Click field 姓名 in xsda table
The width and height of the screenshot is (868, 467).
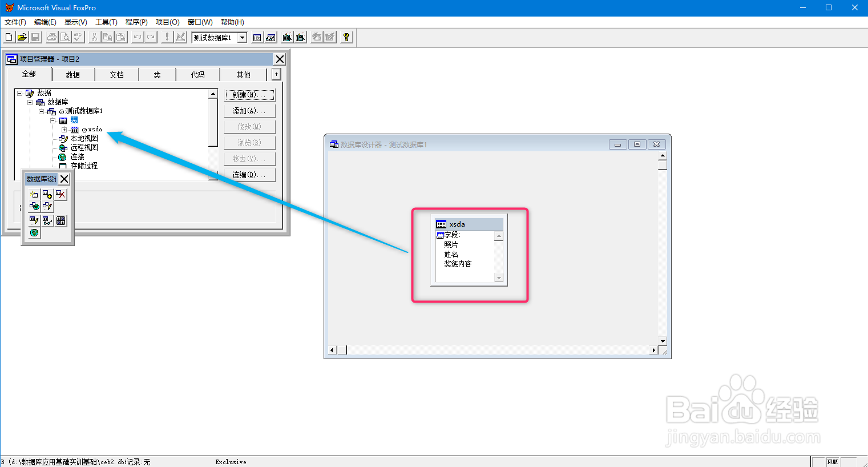[451, 254]
